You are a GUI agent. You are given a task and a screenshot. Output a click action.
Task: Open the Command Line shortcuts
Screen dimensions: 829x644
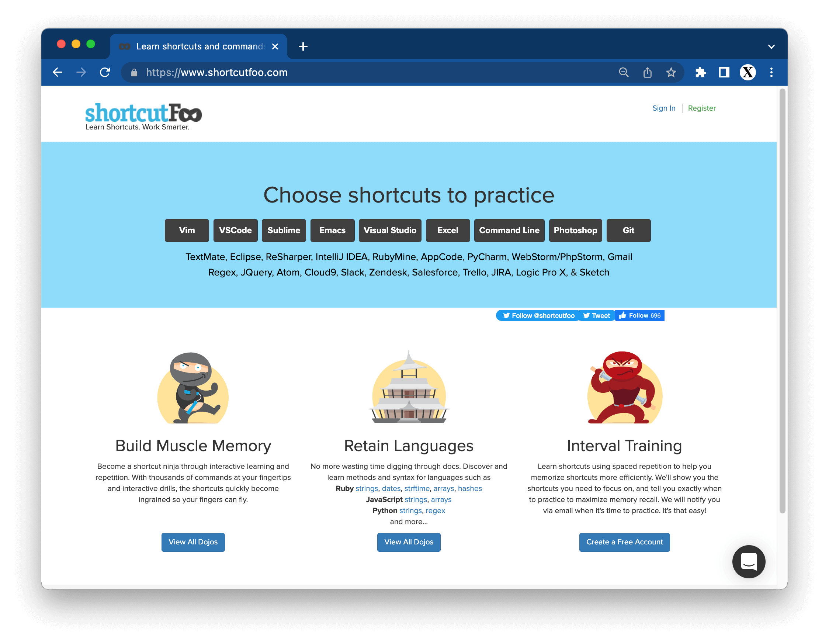[509, 230]
